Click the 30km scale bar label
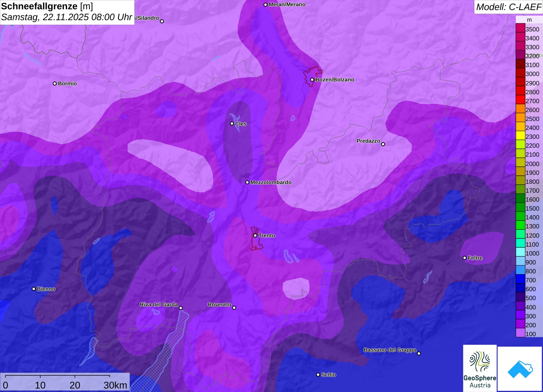Image resolution: width=543 pixels, height=392 pixels. click(115, 385)
